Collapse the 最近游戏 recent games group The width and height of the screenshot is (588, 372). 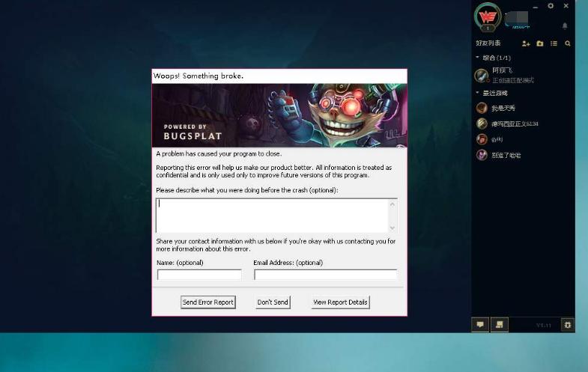point(478,94)
